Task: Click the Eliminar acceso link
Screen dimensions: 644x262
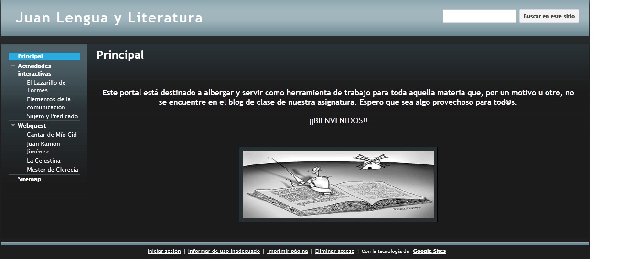Action: click(334, 251)
